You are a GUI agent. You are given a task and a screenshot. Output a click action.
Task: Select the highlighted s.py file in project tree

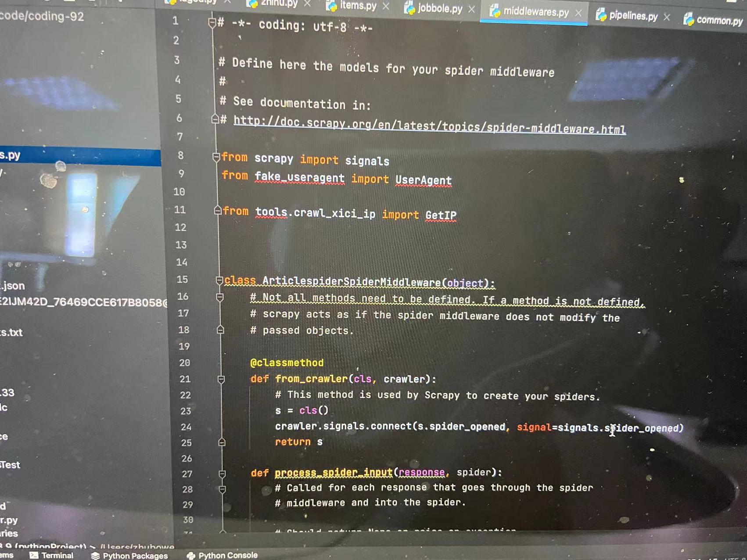pyautogui.click(x=80, y=156)
